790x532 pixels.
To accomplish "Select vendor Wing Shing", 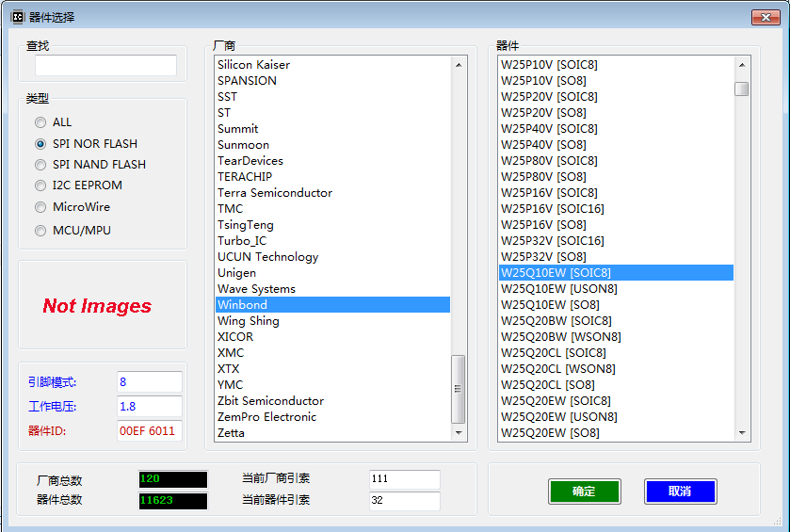I will coord(332,321).
